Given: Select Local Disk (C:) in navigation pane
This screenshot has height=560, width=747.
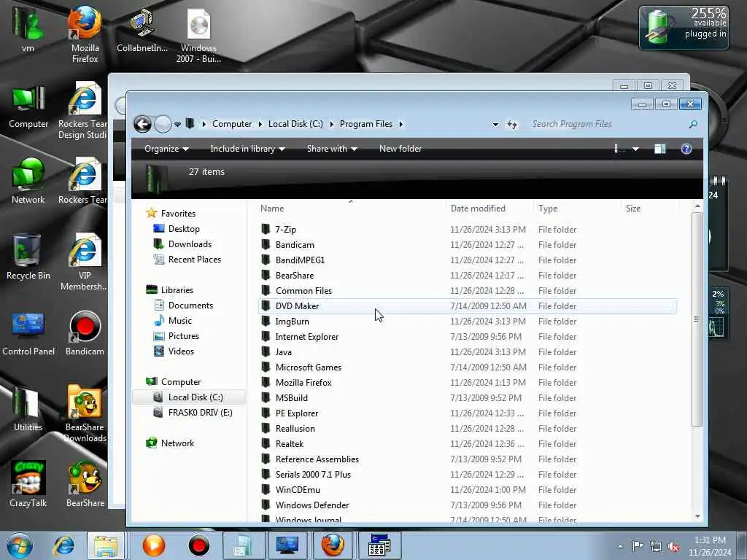Looking at the screenshot, I should pyautogui.click(x=196, y=397).
